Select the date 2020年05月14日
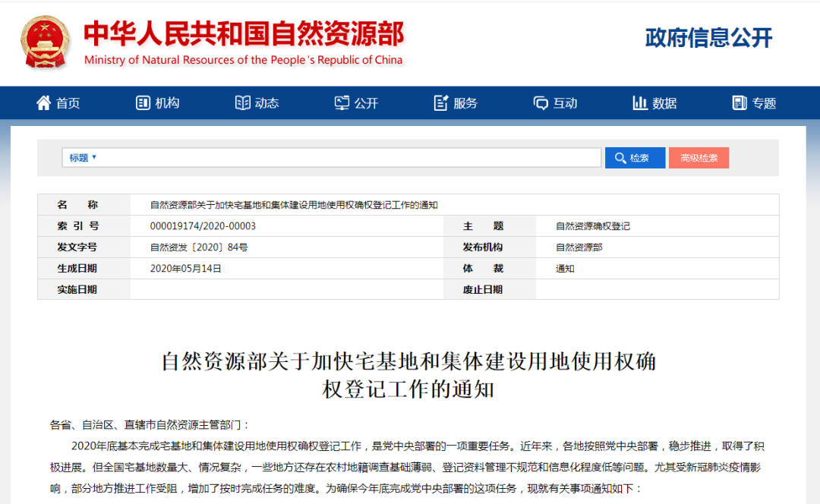This screenshot has width=820, height=504. pos(186,268)
